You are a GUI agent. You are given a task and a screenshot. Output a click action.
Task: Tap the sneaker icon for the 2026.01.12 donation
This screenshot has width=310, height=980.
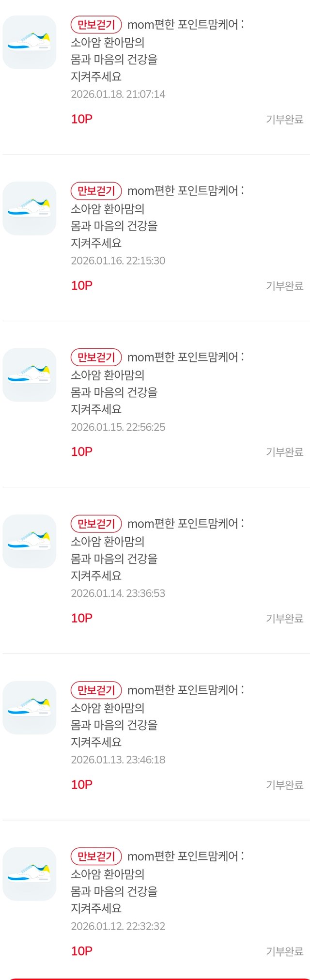click(30, 874)
